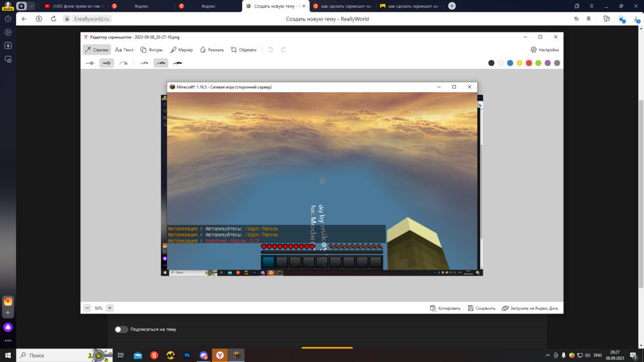Zoom in with the plus button
This screenshot has height=362, width=644.
point(109,308)
